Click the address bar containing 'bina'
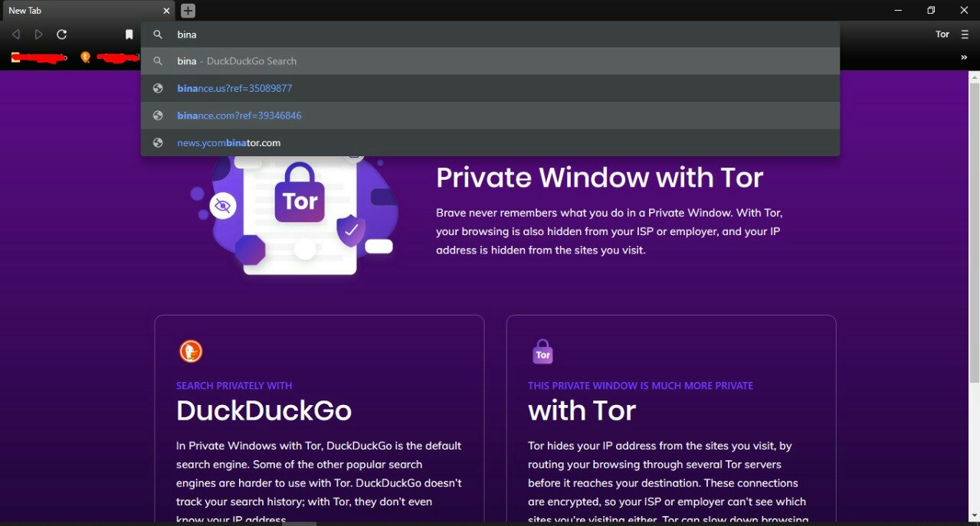Image resolution: width=980 pixels, height=526 pixels. 490,34
